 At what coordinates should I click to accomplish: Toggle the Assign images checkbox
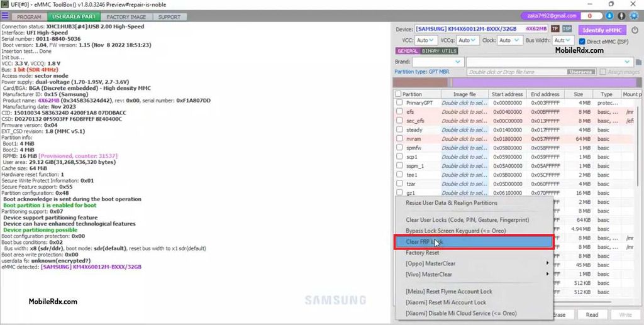pyautogui.click(x=602, y=72)
